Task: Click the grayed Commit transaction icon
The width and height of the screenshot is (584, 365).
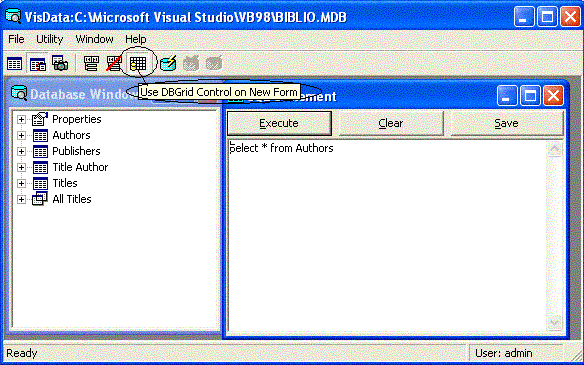Action: click(214, 64)
